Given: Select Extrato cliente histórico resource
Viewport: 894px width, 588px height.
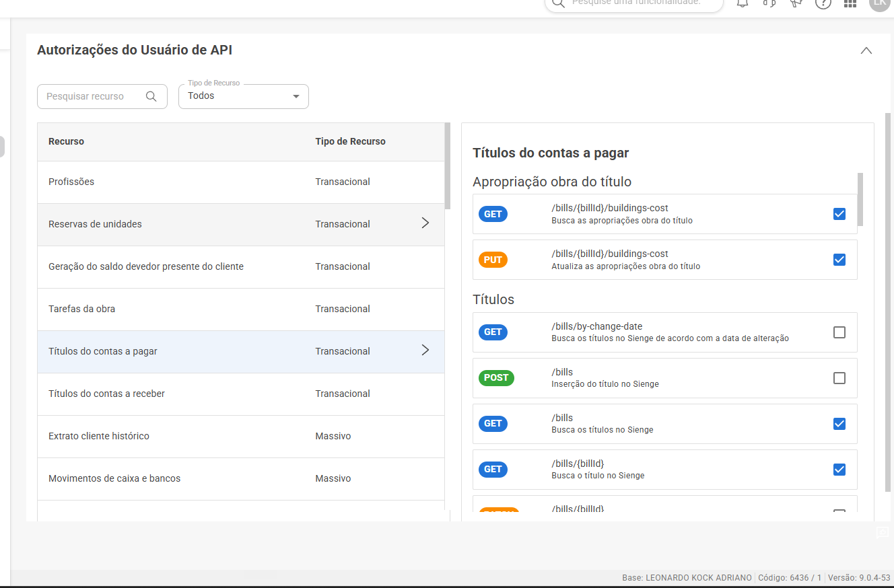Looking at the screenshot, I should 240,436.
